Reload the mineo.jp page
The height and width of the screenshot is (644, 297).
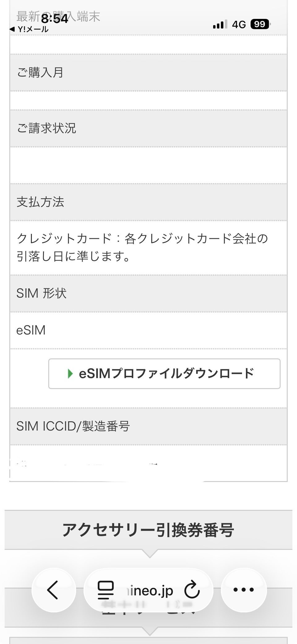click(192, 590)
